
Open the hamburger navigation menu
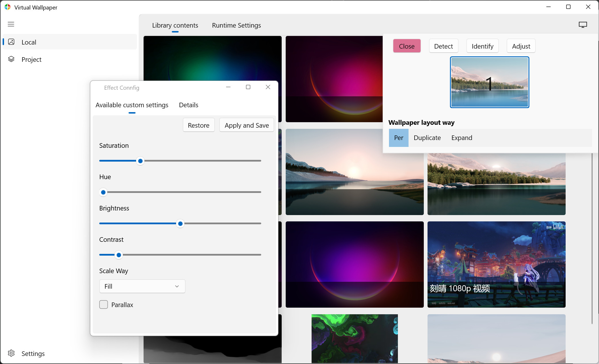point(11,24)
